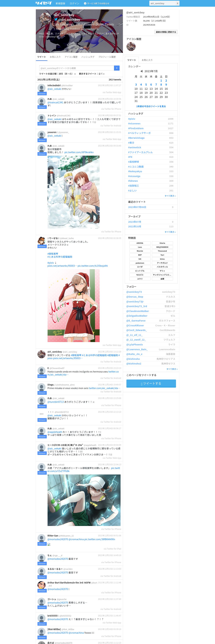Click timestamp 2021年12月25日 02:38:39

click(109, 238)
